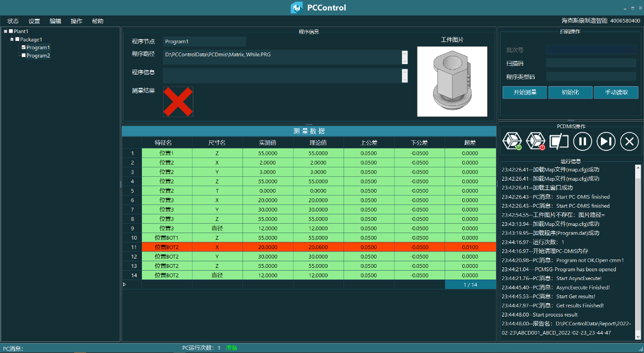Click the red X measurement result icon
Screen dimensions: 644x353
178,102
